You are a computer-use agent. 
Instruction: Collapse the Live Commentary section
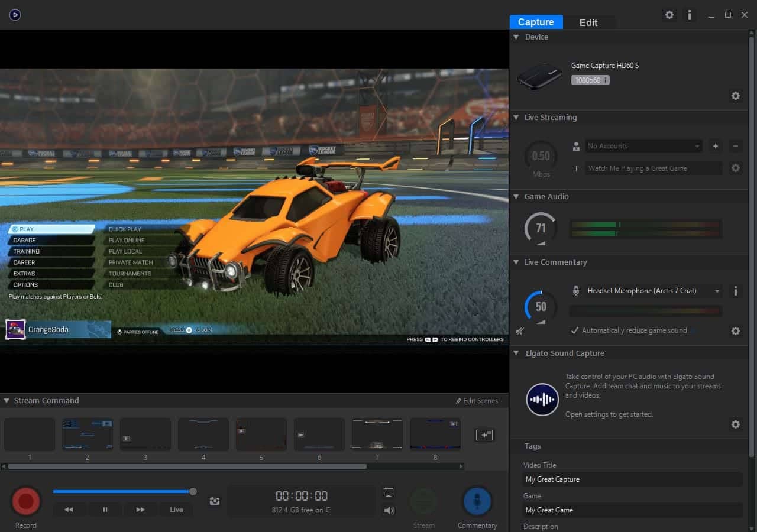[516, 262]
